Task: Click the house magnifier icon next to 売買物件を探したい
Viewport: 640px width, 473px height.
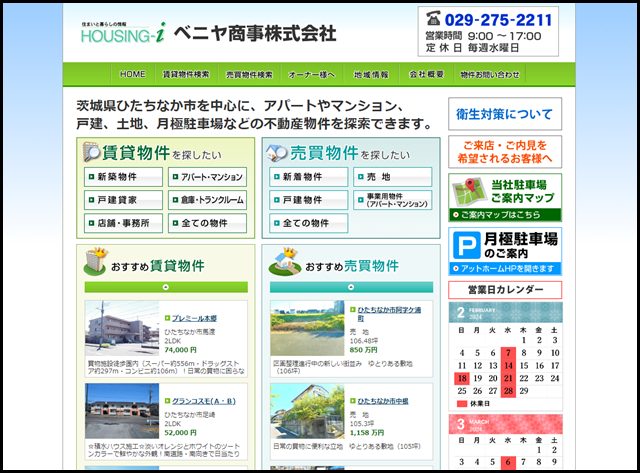Action: 277,153
